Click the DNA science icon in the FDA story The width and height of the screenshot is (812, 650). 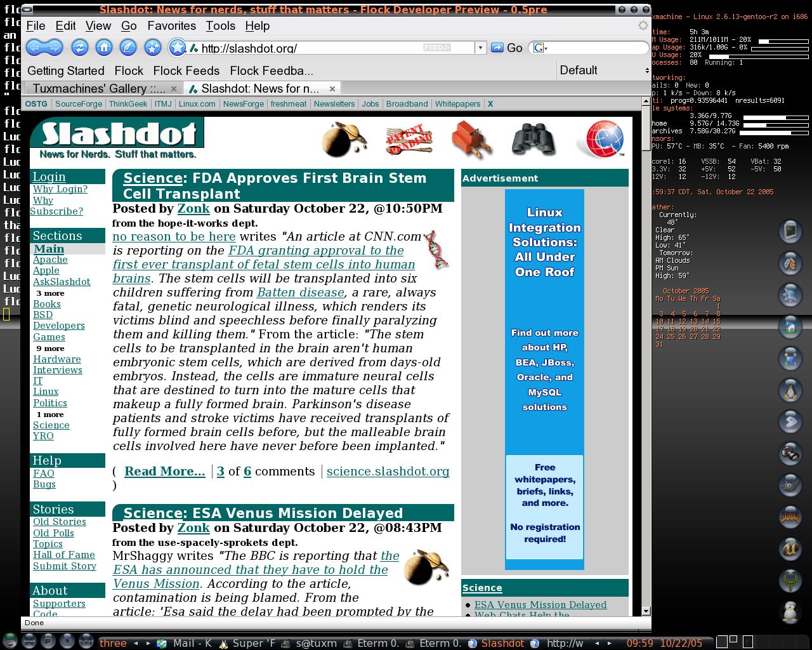(x=436, y=249)
